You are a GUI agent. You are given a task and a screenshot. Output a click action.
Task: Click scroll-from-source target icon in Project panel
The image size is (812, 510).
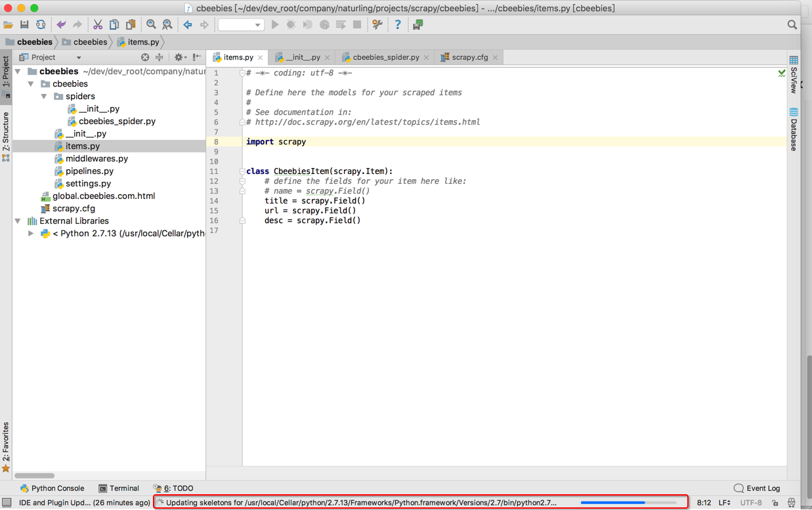click(x=145, y=58)
